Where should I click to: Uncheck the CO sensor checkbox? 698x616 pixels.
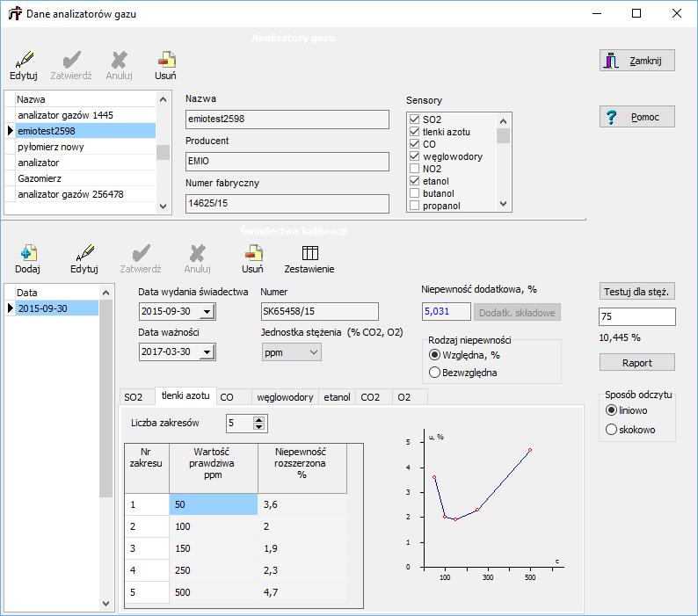(x=414, y=144)
